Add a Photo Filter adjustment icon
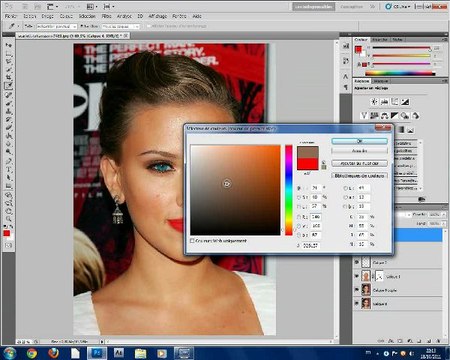The image size is (450, 360). 405,116
